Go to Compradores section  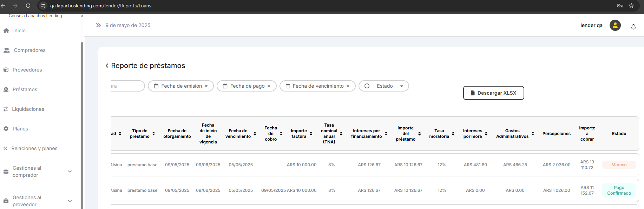point(29,50)
